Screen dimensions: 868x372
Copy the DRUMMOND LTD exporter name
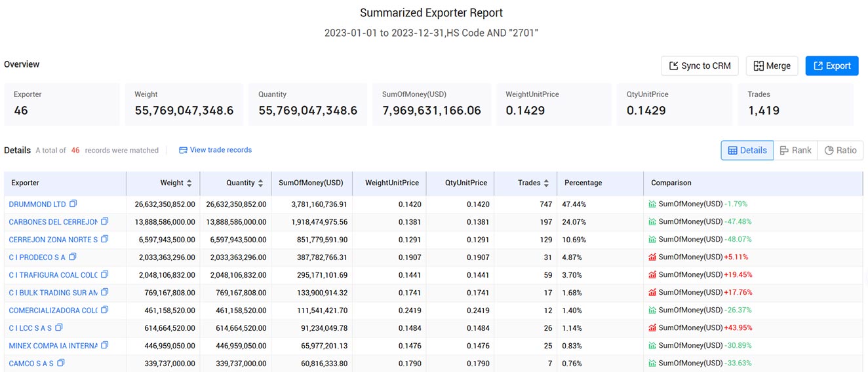[73, 204]
